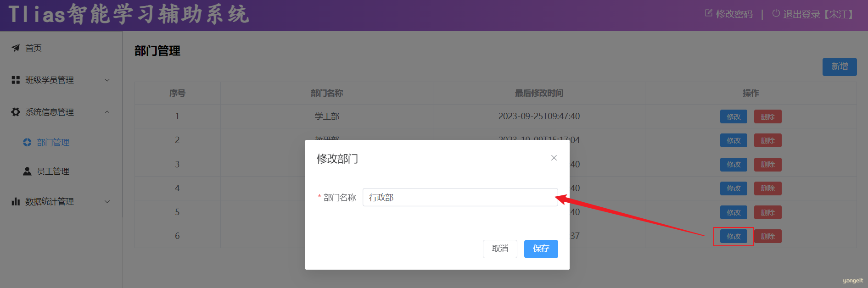Click 修改 button in row 1

(734, 116)
